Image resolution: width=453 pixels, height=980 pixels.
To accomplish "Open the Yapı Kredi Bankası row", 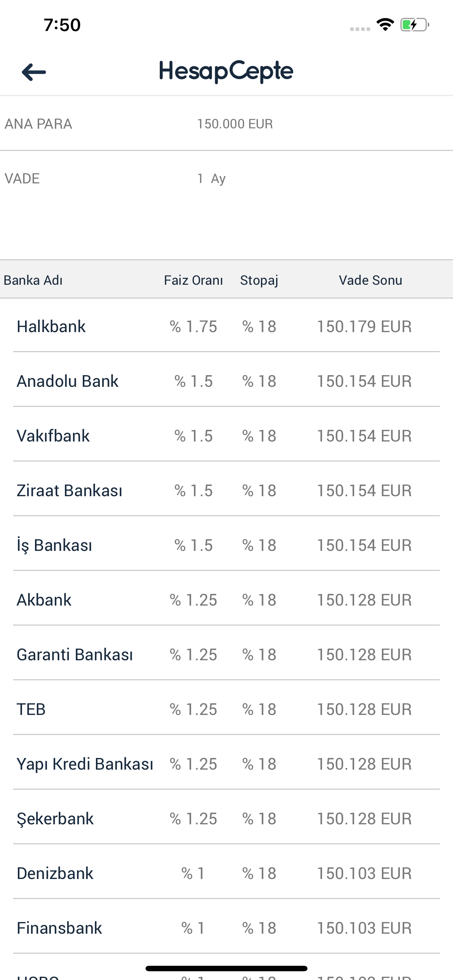I will (226, 764).
